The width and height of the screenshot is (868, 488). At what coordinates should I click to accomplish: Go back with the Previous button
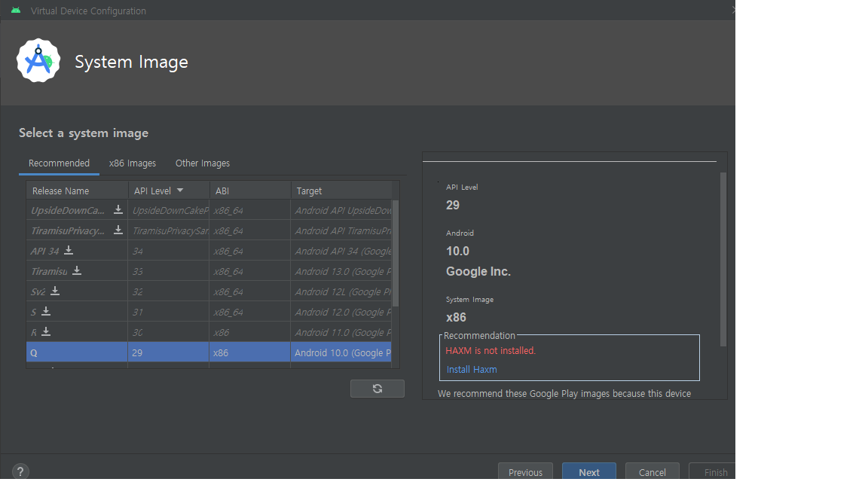pos(525,472)
